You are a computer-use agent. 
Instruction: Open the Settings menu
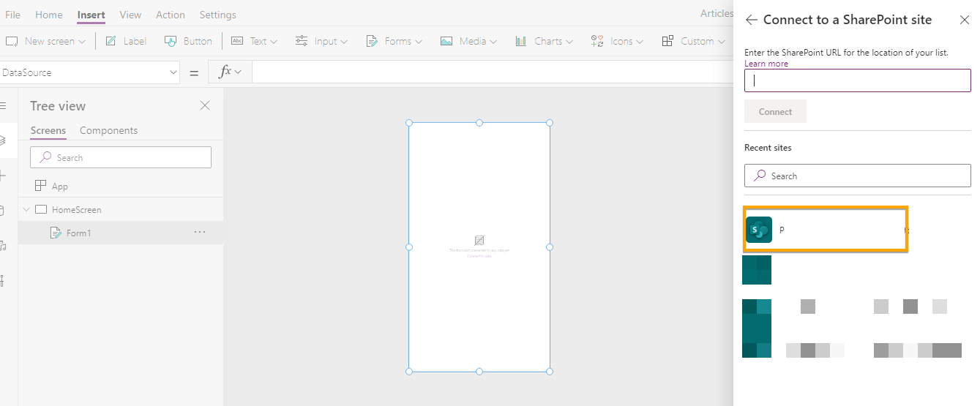click(x=217, y=15)
